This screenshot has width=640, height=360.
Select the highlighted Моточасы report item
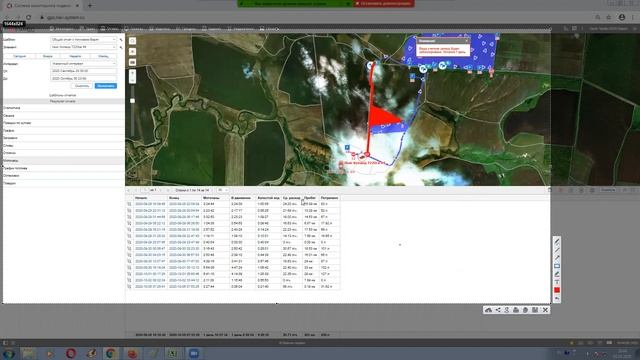click(x=63, y=161)
